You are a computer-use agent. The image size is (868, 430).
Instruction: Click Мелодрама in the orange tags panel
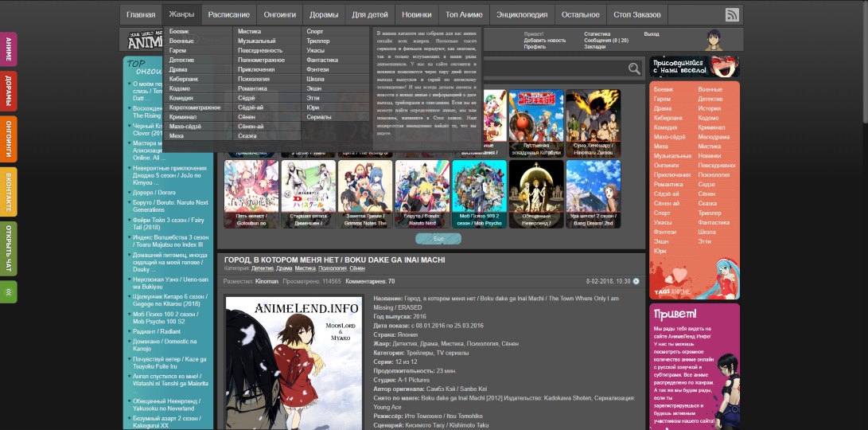pos(714,137)
